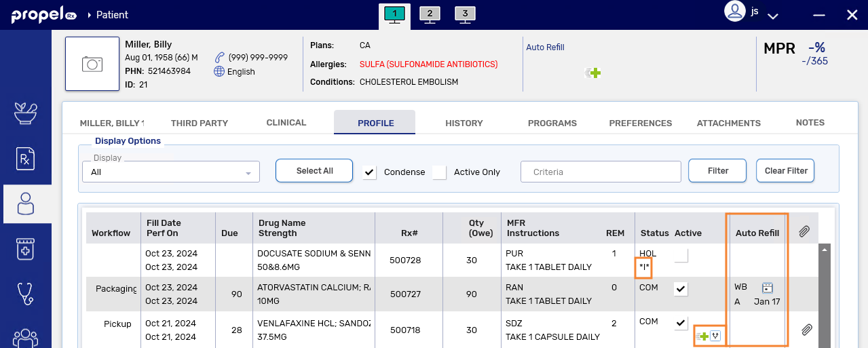Click the Select All button
Screen dimensions: 868x348
point(314,171)
